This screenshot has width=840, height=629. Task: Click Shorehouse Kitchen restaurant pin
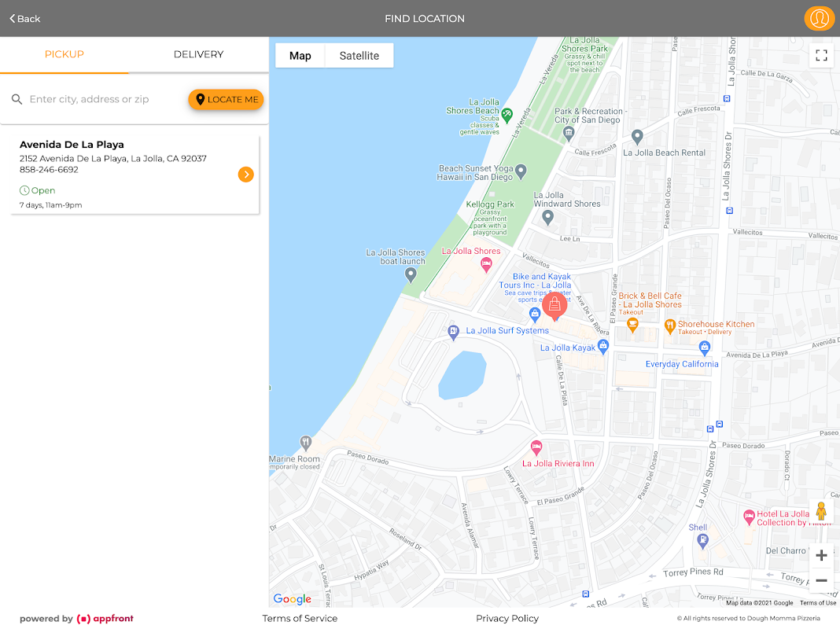pos(669,326)
